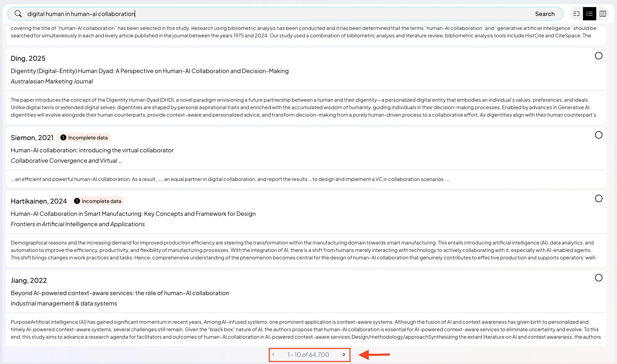Switch to the map view icon
This screenshot has width=617, height=364.
coord(603,14)
